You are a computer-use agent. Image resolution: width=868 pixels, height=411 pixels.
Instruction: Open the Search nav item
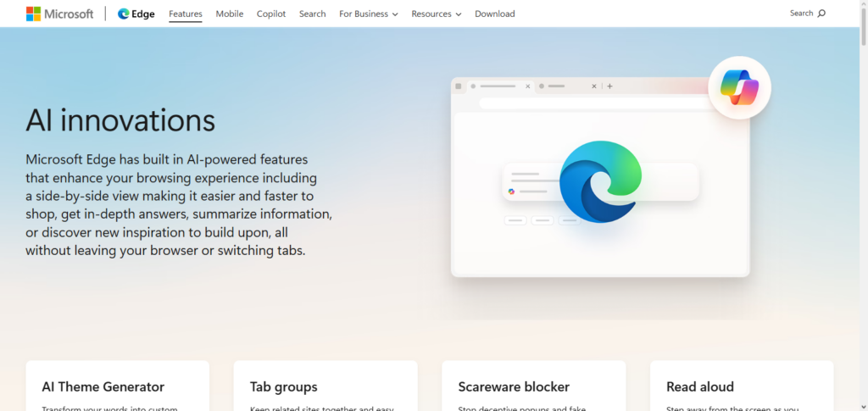click(312, 14)
